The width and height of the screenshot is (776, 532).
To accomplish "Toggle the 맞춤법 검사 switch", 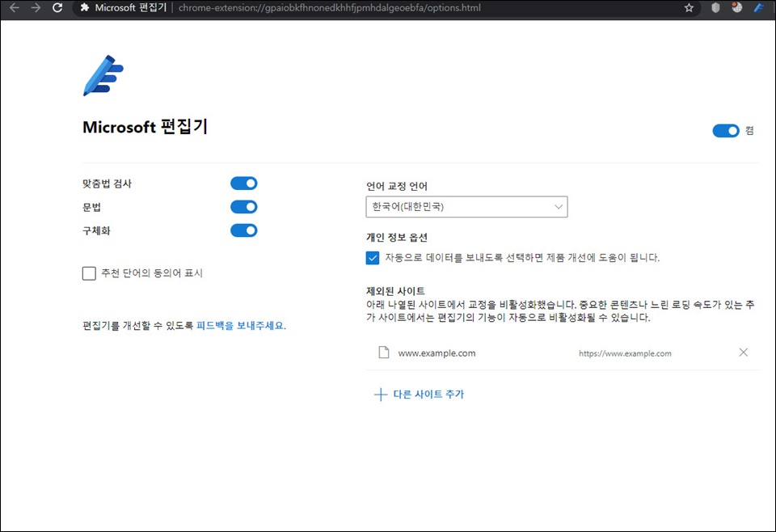I will [x=244, y=184].
